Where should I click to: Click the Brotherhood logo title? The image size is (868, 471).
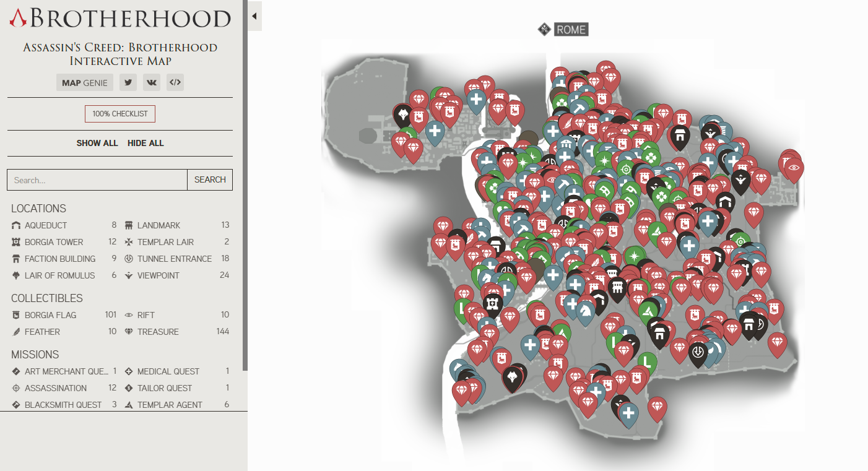tap(120, 19)
